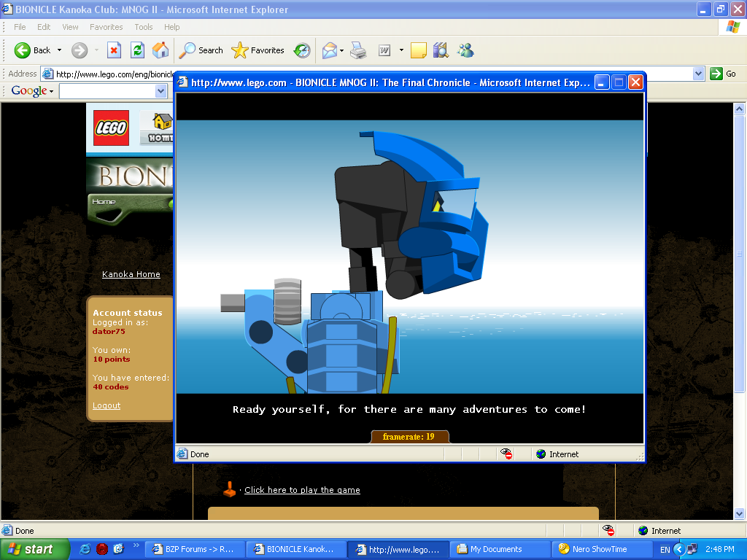Open the Edit button dropdown arrow

point(401,50)
